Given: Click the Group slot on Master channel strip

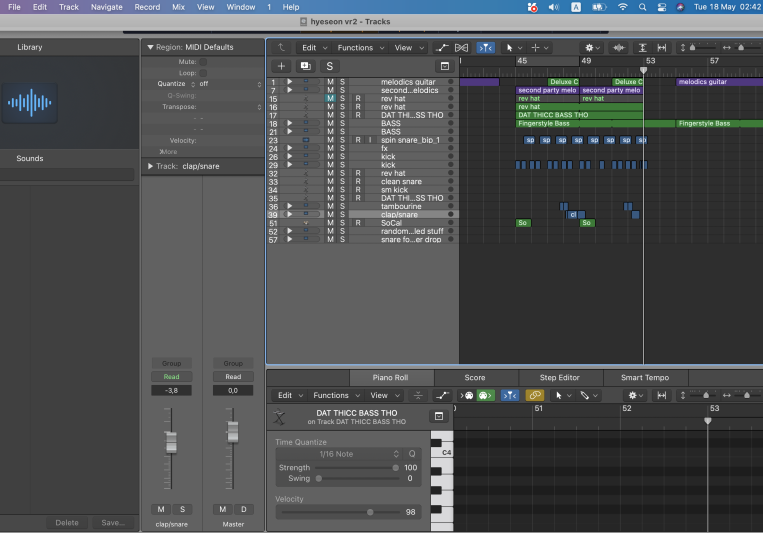Looking at the screenshot, I should tap(233, 363).
